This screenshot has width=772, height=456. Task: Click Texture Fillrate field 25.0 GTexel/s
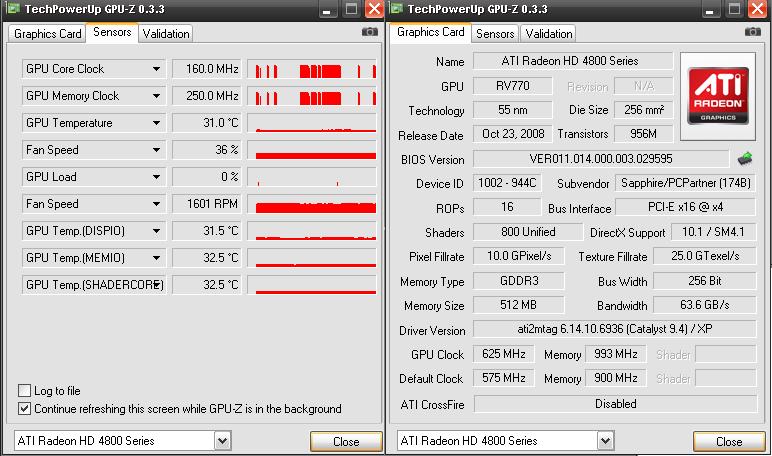(x=705, y=256)
